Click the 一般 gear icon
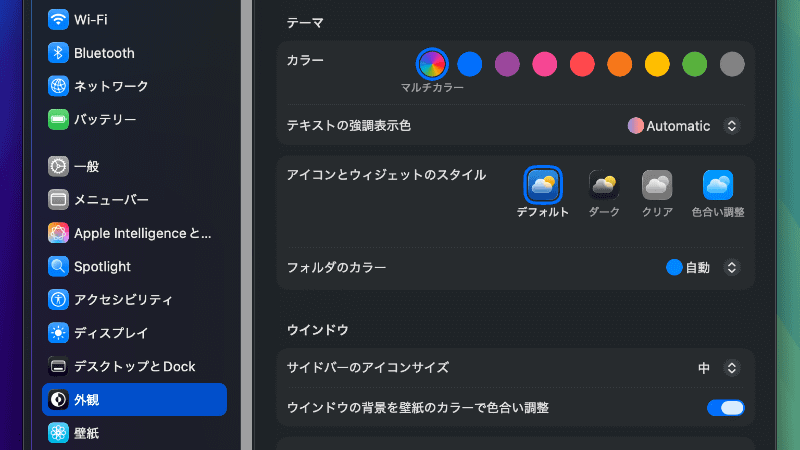Image resolution: width=800 pixels, height=450 pixels. tap(58, 166)
